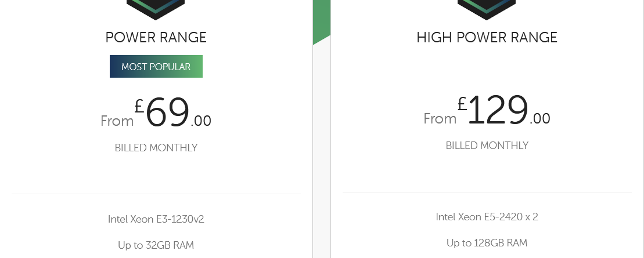Click the From label in High Power Range
Image resolution: width=644 pixels, height=258 pixels.
(440, 119)
